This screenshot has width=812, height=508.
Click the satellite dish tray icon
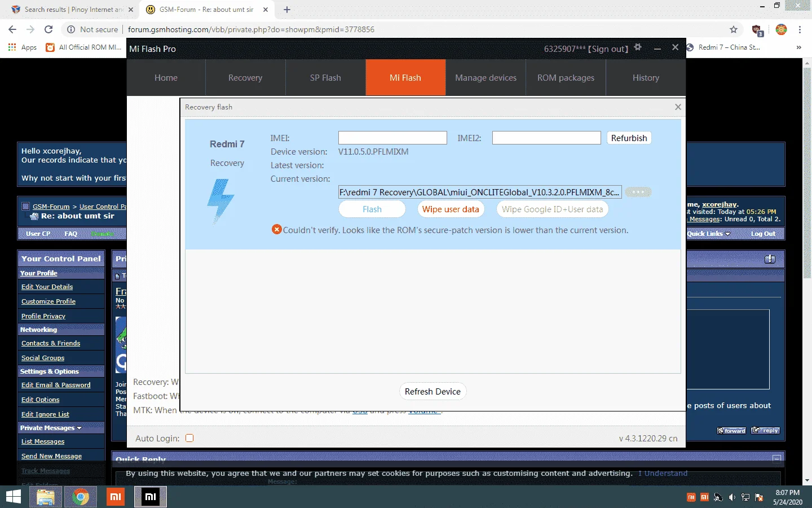point(718,497)
